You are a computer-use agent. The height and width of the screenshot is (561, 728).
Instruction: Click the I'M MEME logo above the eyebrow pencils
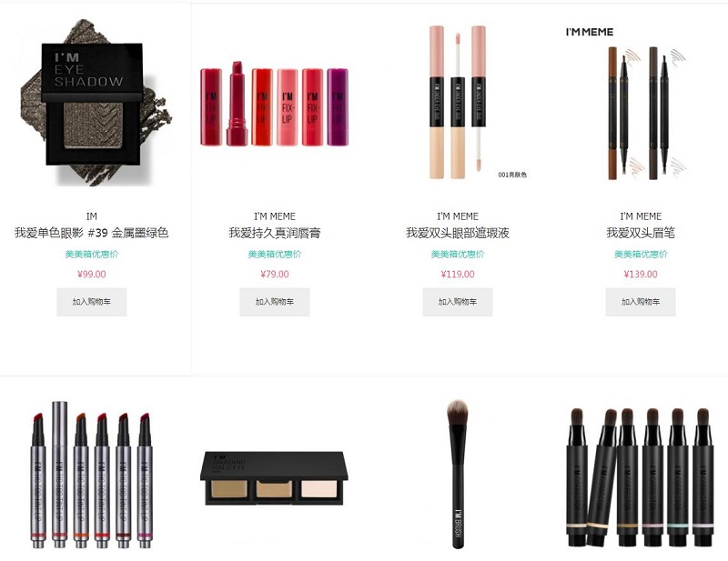pos(589,32)
